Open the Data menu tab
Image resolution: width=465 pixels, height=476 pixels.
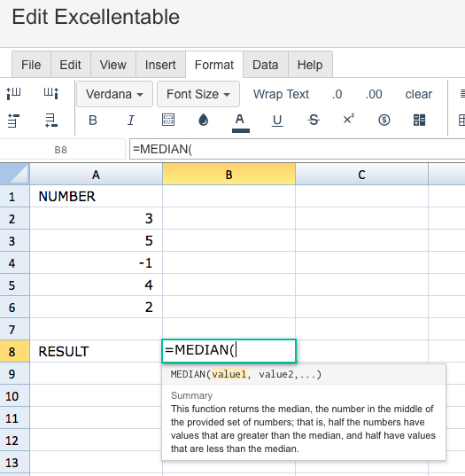click(x=266, y=65)
